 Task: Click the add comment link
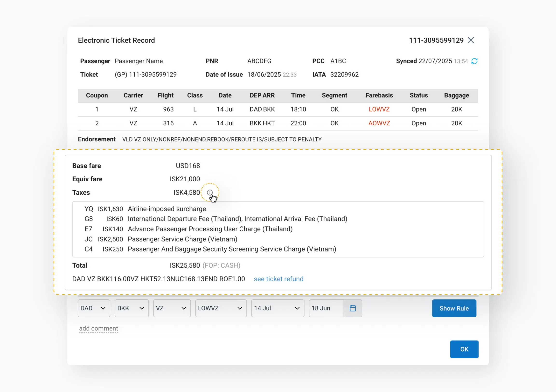click(98, 328)
